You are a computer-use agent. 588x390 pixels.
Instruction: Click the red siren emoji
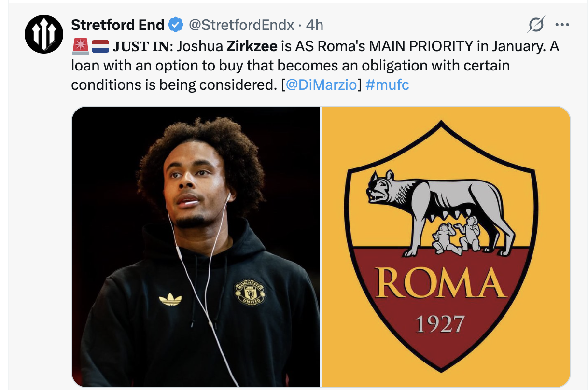(80, 47)
